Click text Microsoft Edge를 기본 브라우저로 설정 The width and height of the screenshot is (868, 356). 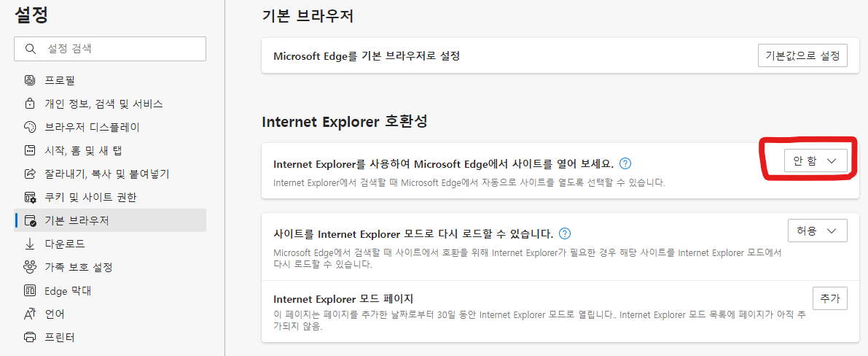point(367,56)
